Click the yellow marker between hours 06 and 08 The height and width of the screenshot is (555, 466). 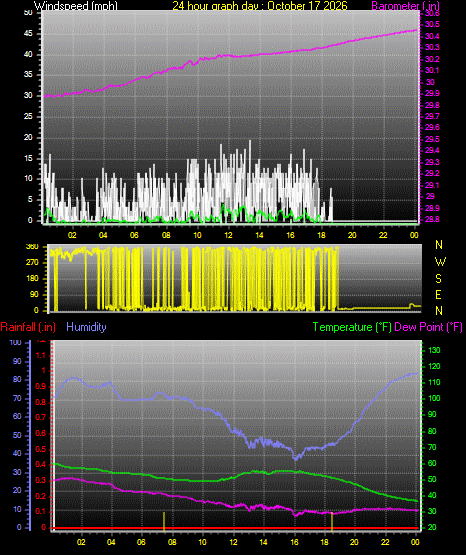(164, 521)
